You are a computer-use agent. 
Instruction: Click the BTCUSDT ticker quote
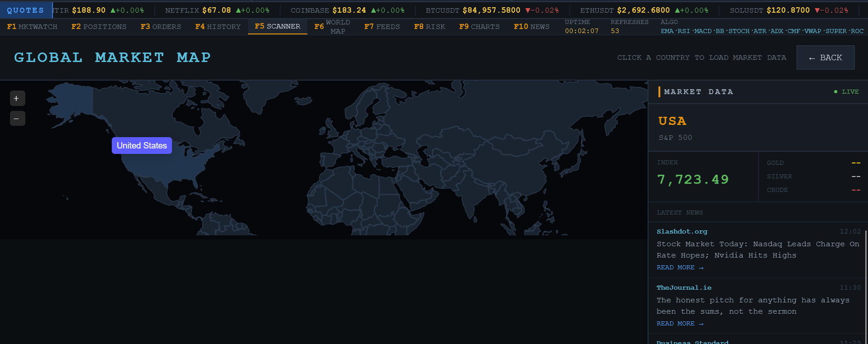pos(492,10)
